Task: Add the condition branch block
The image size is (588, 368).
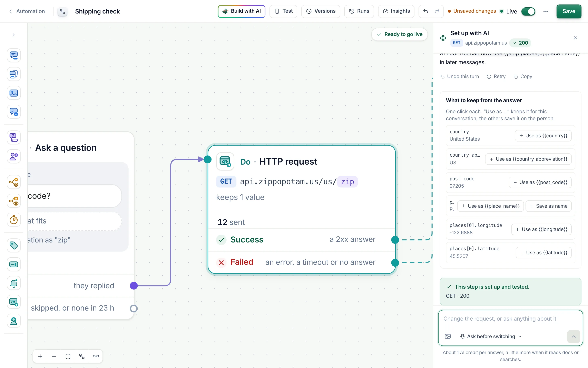Action: tap(14, 182)
